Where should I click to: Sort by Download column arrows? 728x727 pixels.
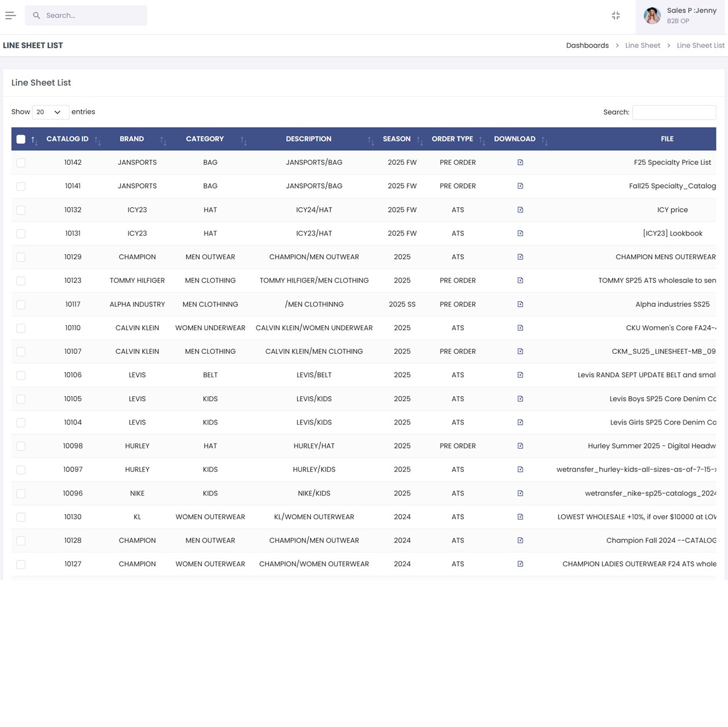coord(545,140)
